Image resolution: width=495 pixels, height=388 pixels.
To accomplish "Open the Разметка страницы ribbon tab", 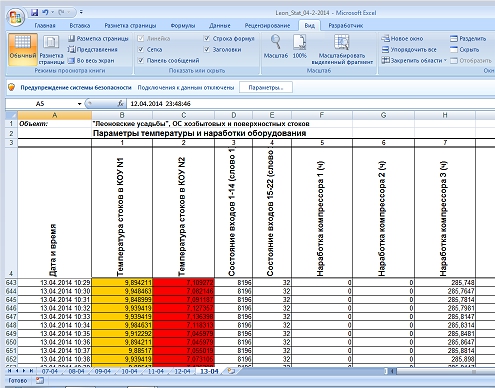I will pyautogui.click(x=130, y=26).
